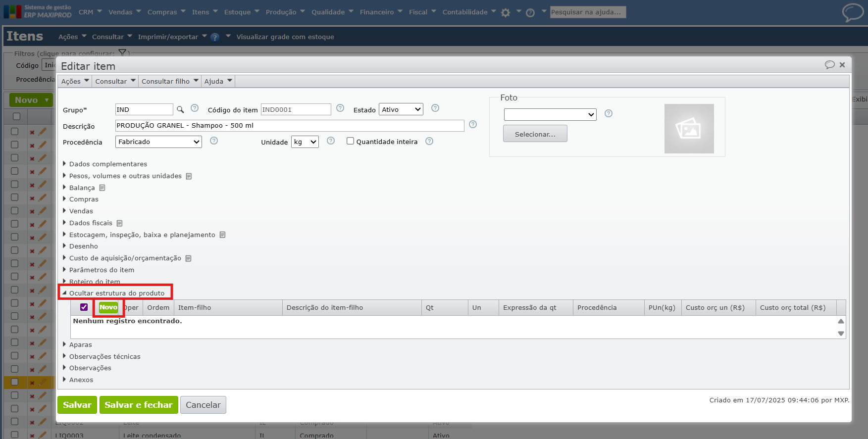868x439 pixels.
Task: Click the green Novo button in Itens page
Action: pyautogui.click(x=31, y=100)
